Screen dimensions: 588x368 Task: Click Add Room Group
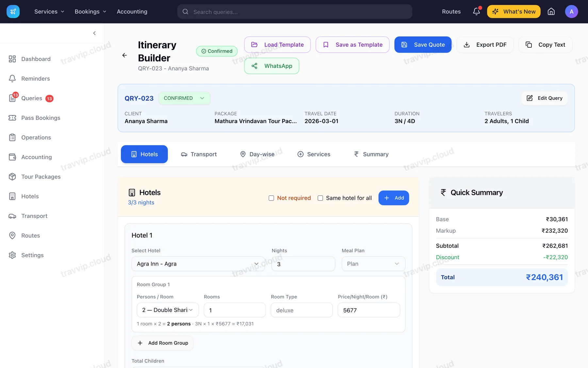click(x=162, y=343)
